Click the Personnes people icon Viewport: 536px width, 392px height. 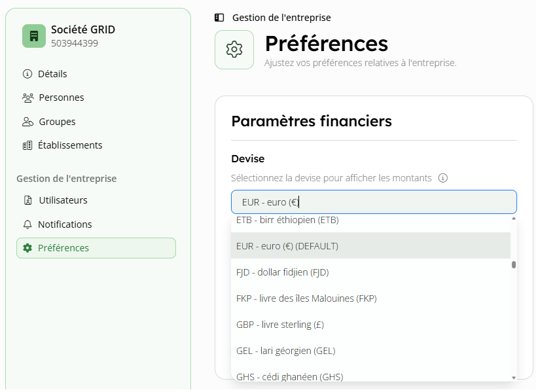[27, 98]
